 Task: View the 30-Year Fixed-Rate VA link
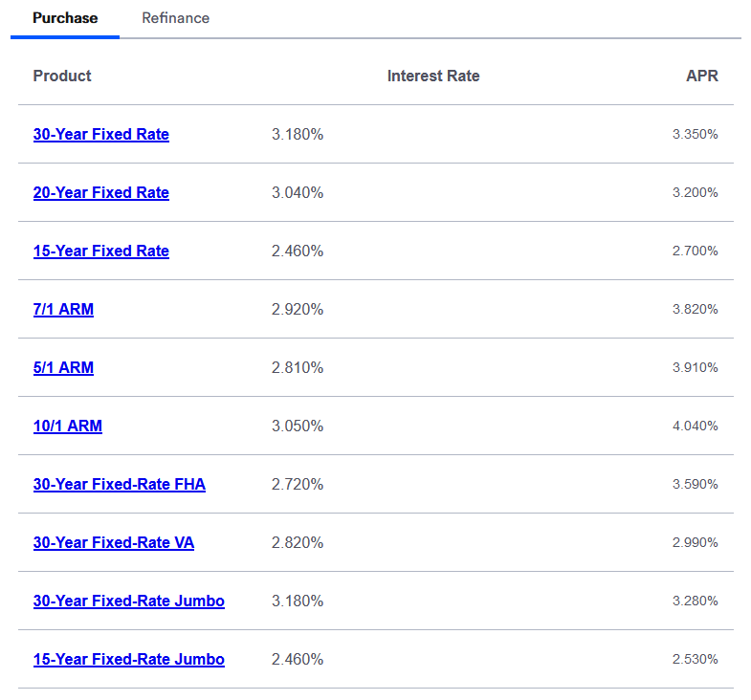click(113, 542)
